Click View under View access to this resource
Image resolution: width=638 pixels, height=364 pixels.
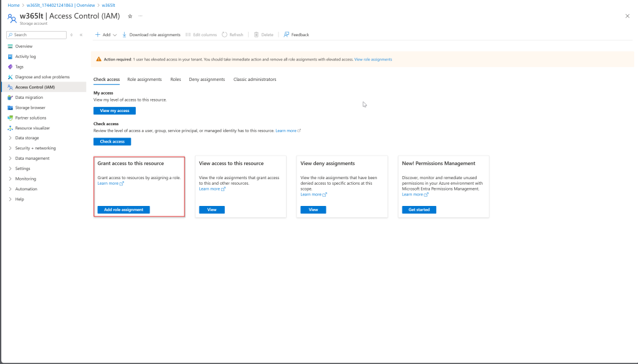click(212, 210)
